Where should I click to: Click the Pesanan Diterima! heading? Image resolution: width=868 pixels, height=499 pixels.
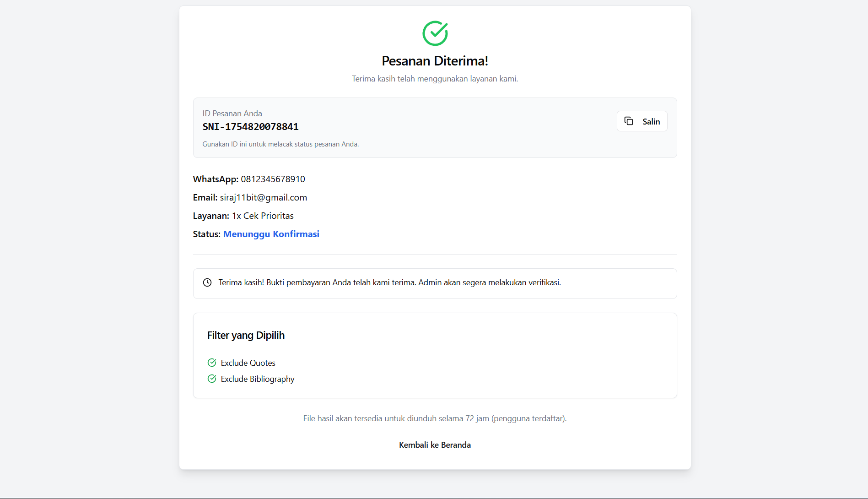coord(435,61)
